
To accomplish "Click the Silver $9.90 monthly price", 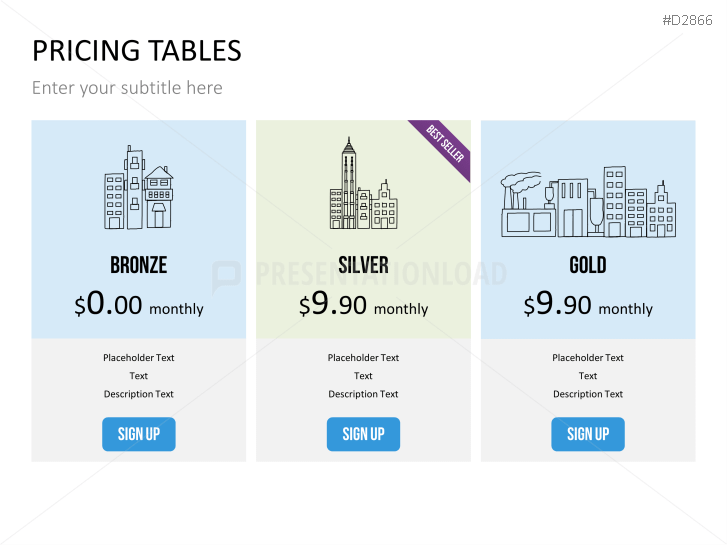I will click(363, 306).
